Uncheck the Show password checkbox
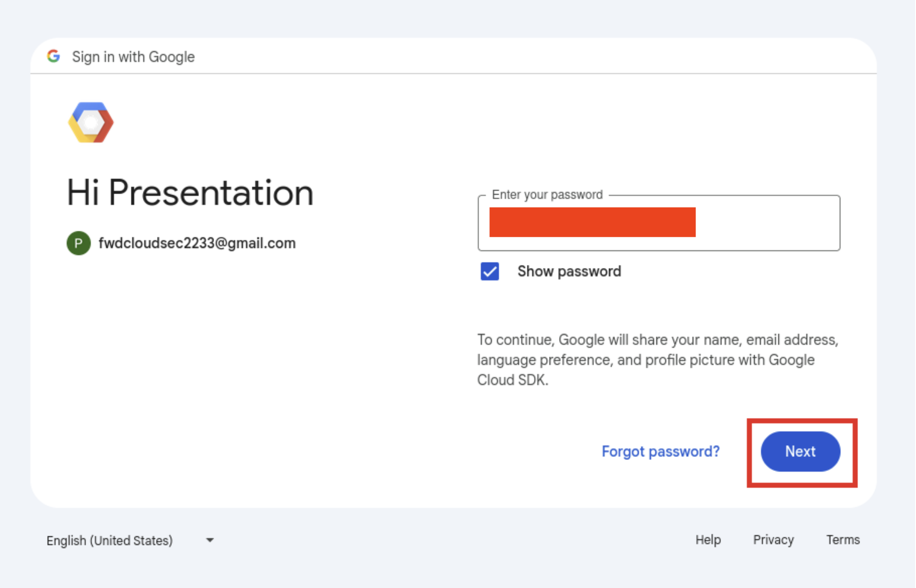This screenshot has width=916, height=588. tap(490, 271)
